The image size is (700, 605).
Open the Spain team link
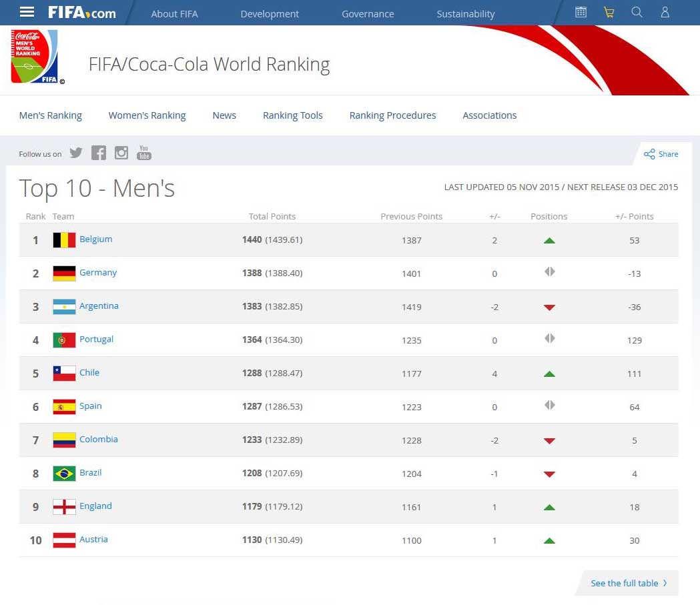click(x=91, y=406)
